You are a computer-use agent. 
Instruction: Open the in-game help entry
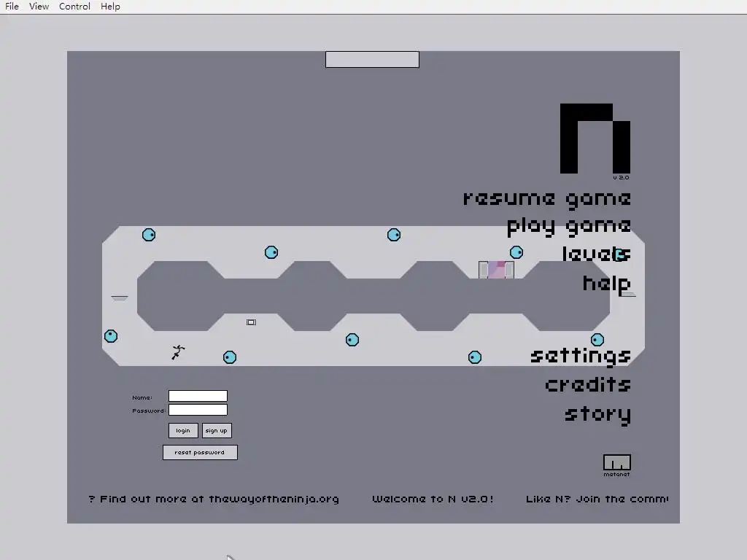pos(607,284)
